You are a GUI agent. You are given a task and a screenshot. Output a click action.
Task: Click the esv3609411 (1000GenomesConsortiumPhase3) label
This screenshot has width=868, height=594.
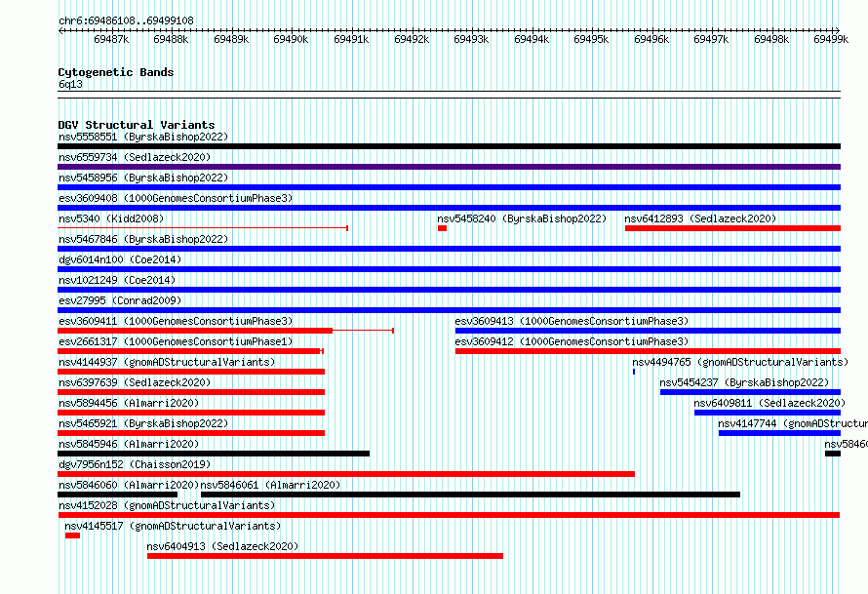176,321
